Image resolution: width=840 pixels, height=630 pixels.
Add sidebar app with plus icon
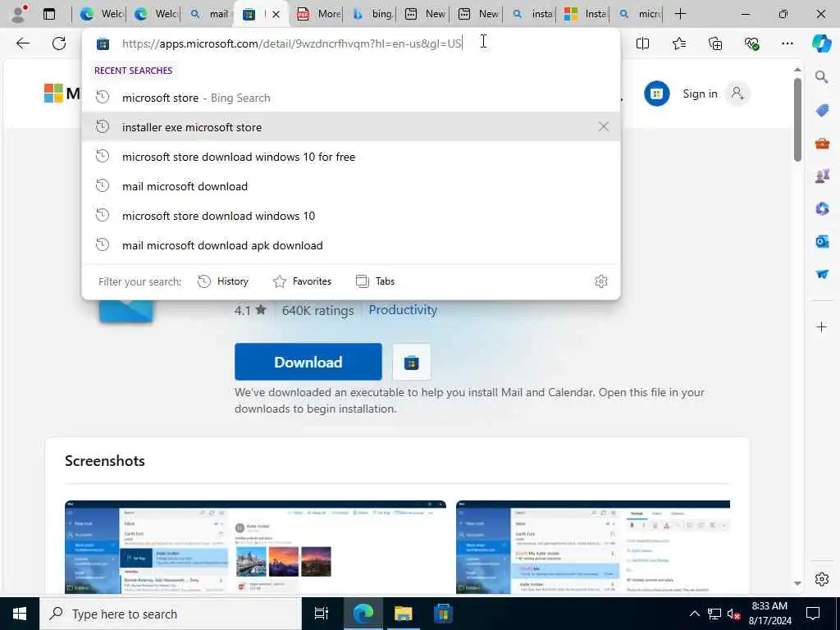coord(822,326)
